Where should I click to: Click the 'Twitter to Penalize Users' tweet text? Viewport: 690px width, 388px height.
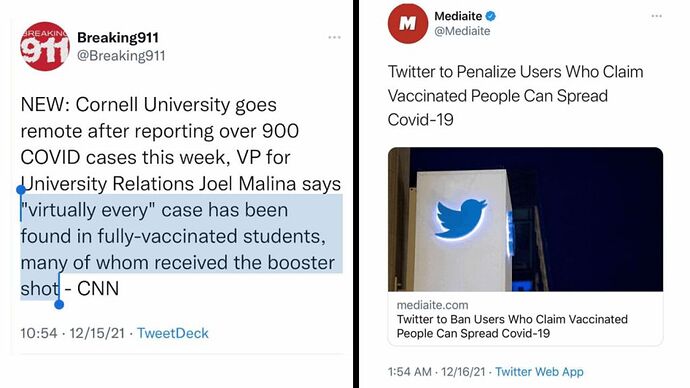pyautogui.click(x=515, y=95)
